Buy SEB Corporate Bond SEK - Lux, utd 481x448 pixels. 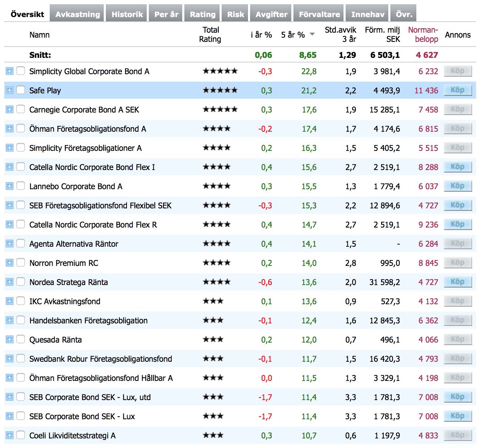point(458,397)
